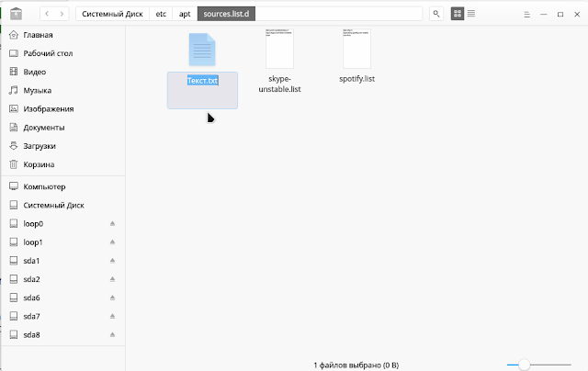Open Корзина in the sidebar
Image resolution: width=588 pixels, height=371 pixels.
click(63, 164)
